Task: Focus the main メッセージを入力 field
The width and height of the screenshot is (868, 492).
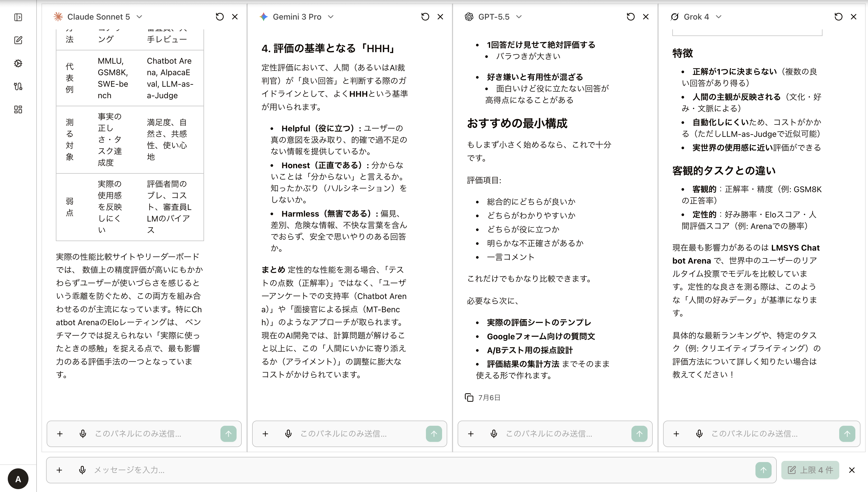Action: point(422,470)
